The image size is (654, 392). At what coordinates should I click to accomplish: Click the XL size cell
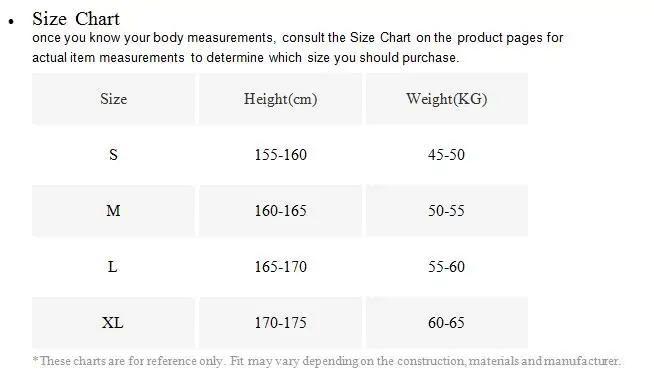tap(113, 322)
